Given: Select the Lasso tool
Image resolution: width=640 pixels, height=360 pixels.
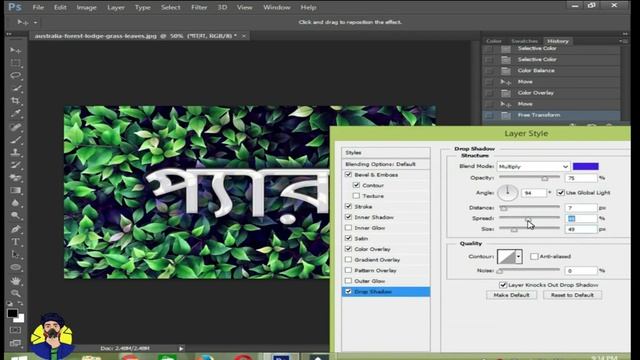Looking at the screenshot, I should coord(16,76).
